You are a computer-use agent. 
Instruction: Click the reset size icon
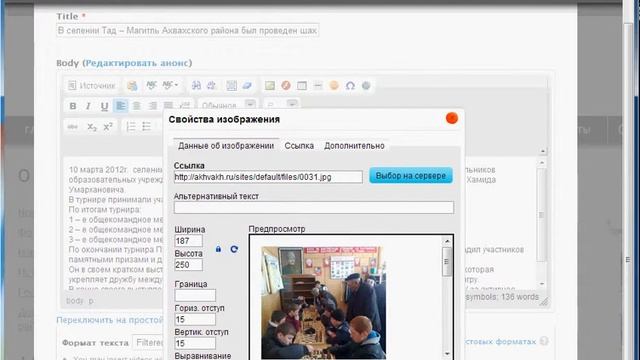(234, 249)
